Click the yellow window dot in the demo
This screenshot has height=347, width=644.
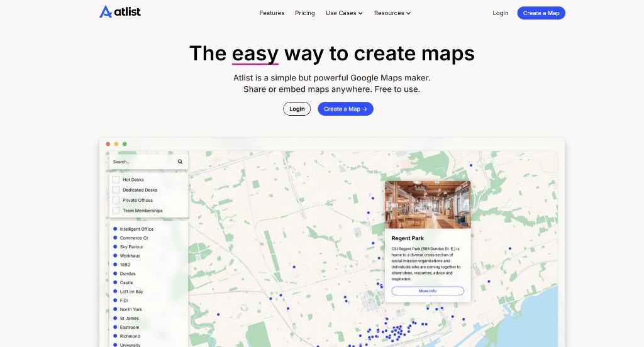(116, 144)
